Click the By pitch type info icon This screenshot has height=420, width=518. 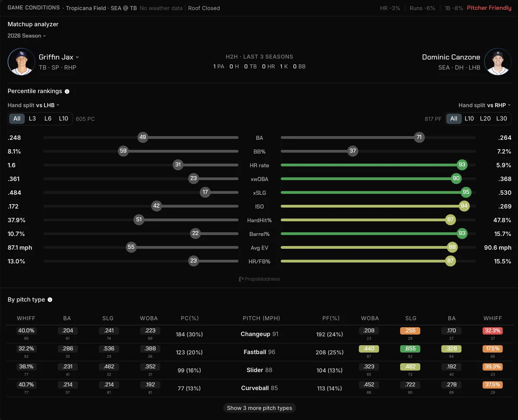[50, 300]
